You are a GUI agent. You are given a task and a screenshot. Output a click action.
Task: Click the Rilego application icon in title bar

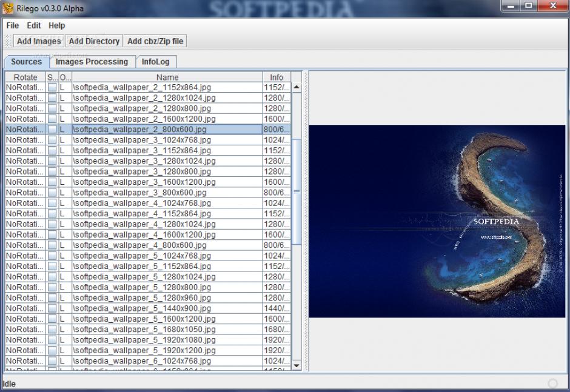(7, 8)
